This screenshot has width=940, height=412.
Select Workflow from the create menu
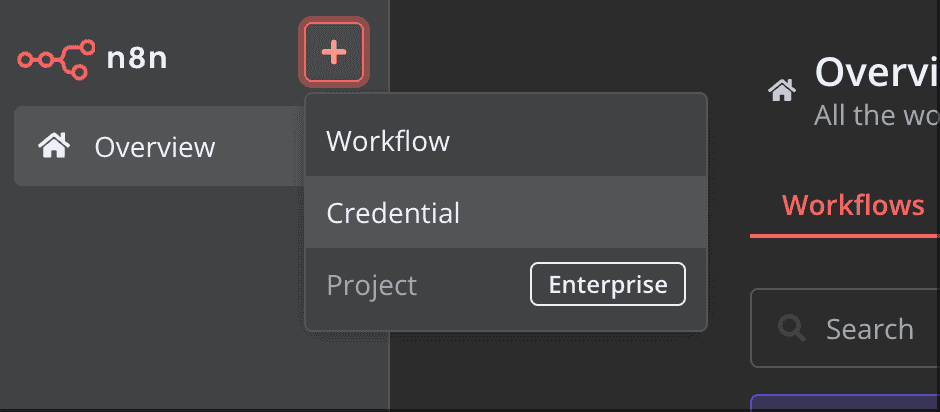point(388,141)
